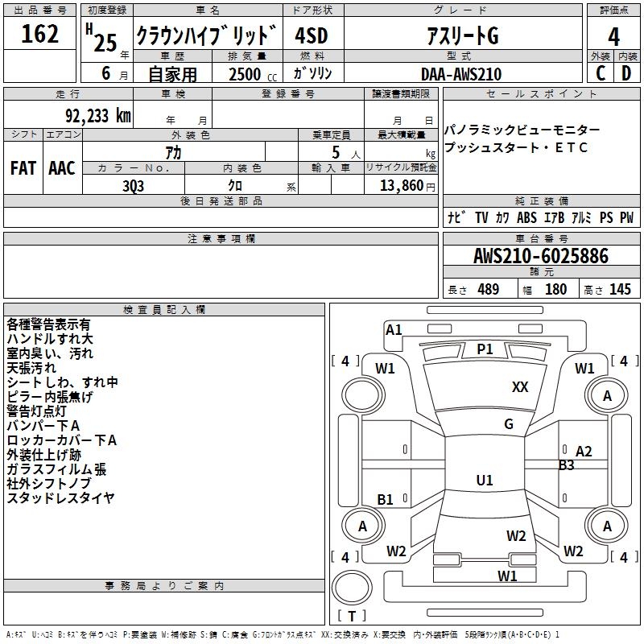Click the B3 marker on the car diagram
The width and height of the screenshot is (644, 644).
pyautogui.click(x=567, y=464)
